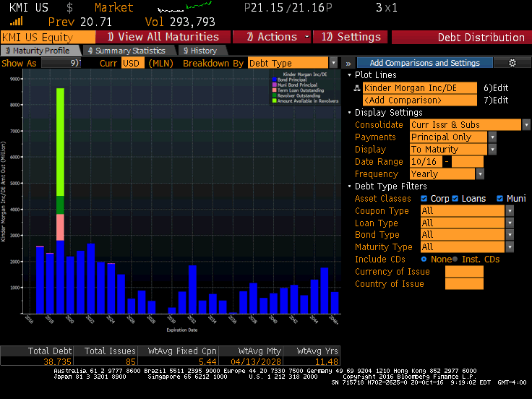Click the Add Comparisons and Settings button
The height and width of the screenshot is (399, 532).
click(x=425, y=63)
